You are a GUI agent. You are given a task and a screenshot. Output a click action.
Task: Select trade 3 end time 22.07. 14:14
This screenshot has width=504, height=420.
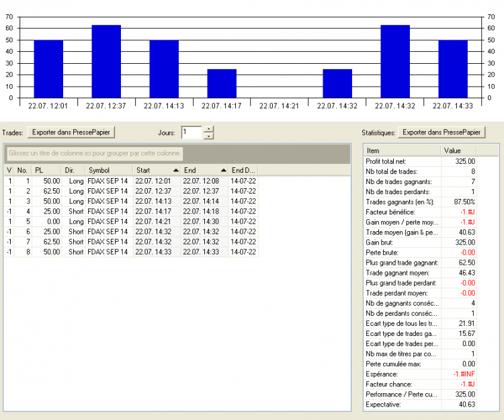coord(204,201)
